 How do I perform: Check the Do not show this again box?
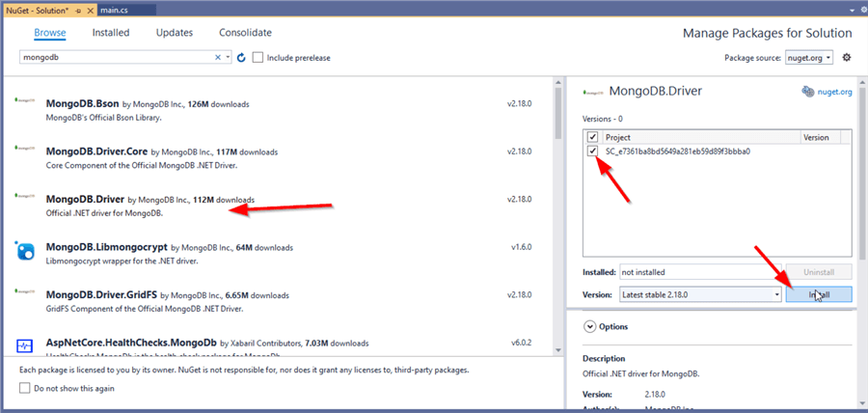click(x=24, y=388)
